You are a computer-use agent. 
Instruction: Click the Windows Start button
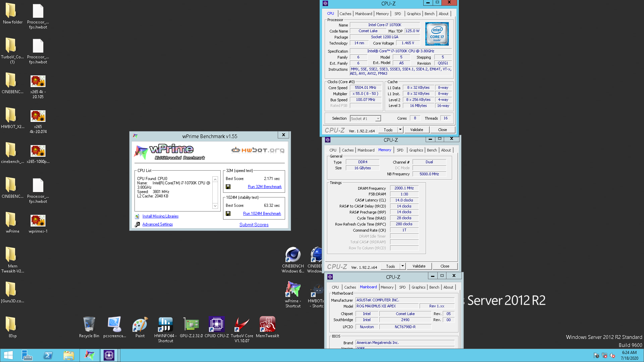pos(8,355)
